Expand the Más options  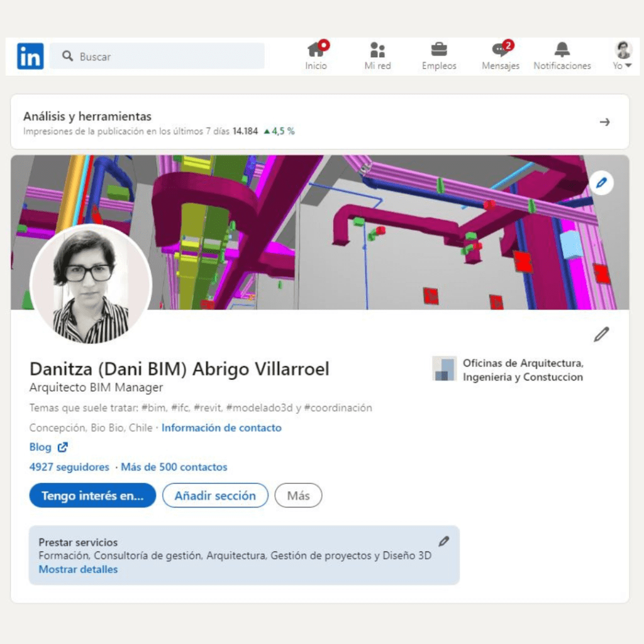click(x=298, y=496)
